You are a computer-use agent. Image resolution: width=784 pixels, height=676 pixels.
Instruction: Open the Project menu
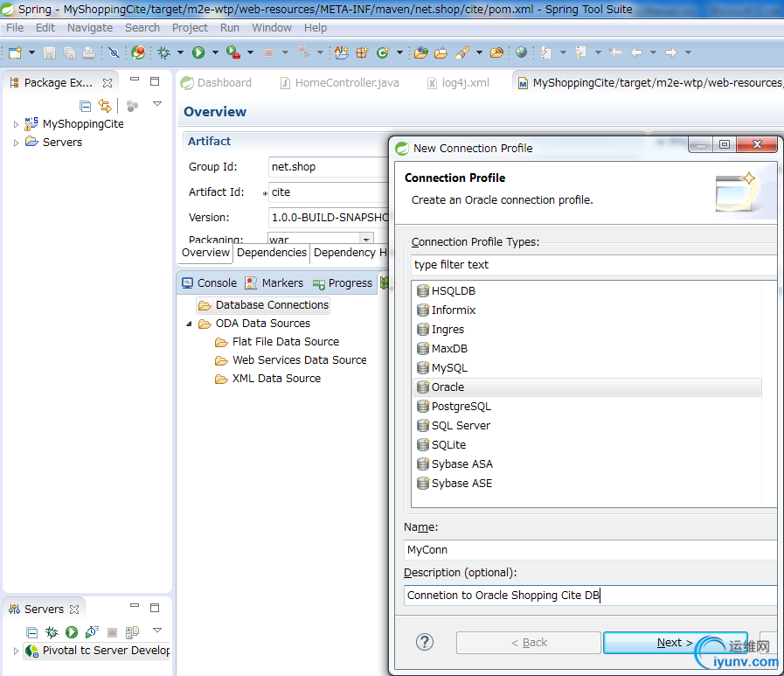click(190, 27)
